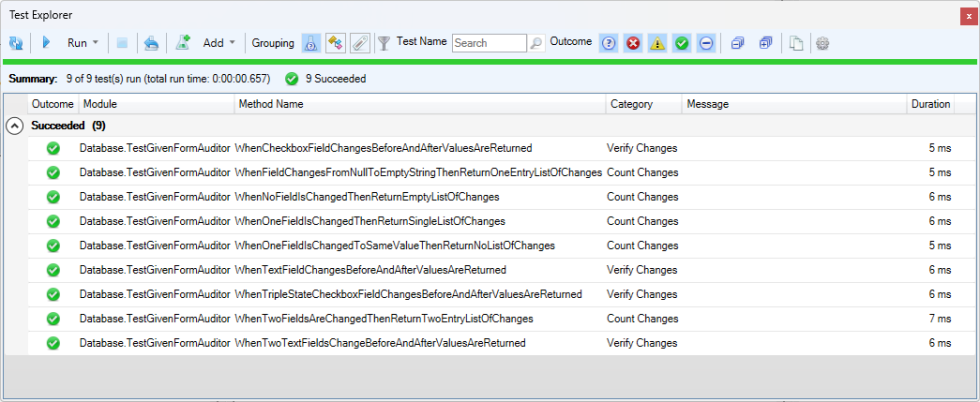This screenshot has width=980, height=402.
Task: Click the magnifier search icon
Action: tap(537, 43)
